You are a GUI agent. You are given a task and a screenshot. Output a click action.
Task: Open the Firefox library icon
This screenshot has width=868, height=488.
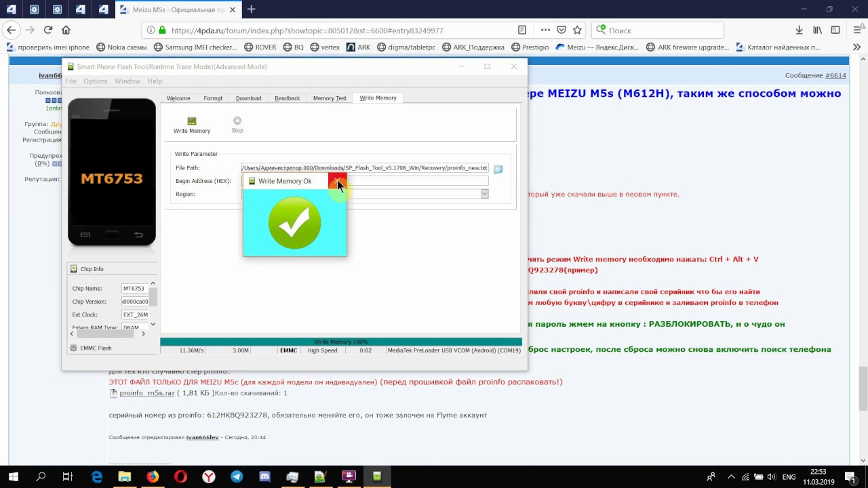818,30
